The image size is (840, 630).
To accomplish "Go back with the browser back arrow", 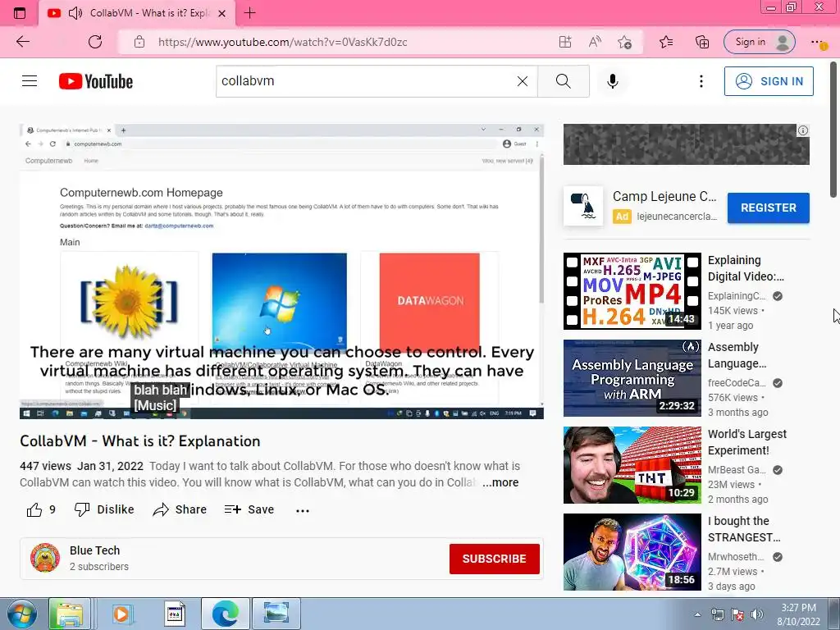I will tap(23, 42).
